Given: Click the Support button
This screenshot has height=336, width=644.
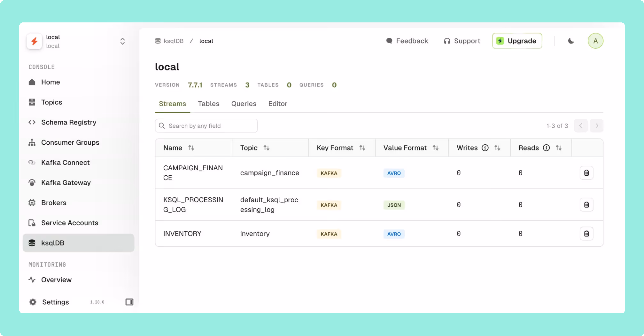Looking at the screenshot, I should 462,41.
